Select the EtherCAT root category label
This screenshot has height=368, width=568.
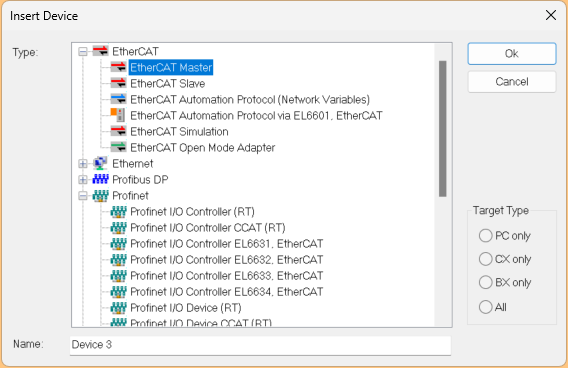135,51
